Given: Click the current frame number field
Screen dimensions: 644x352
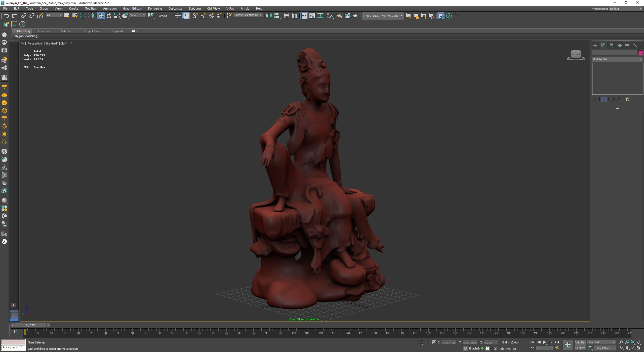Looking at the screenshot, I should [543, 348].
